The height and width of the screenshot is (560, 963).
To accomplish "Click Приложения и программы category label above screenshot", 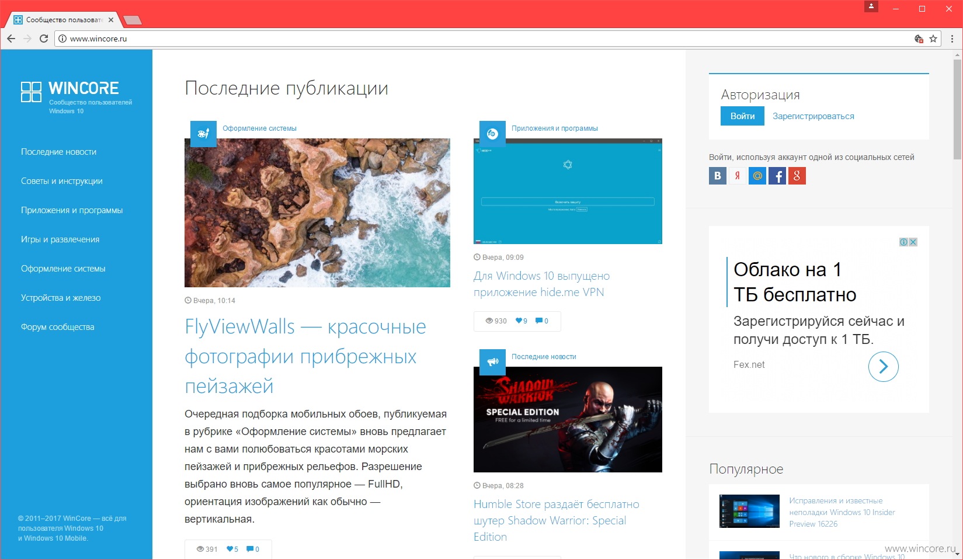I will pyautogui.click(x=555, y=128).
